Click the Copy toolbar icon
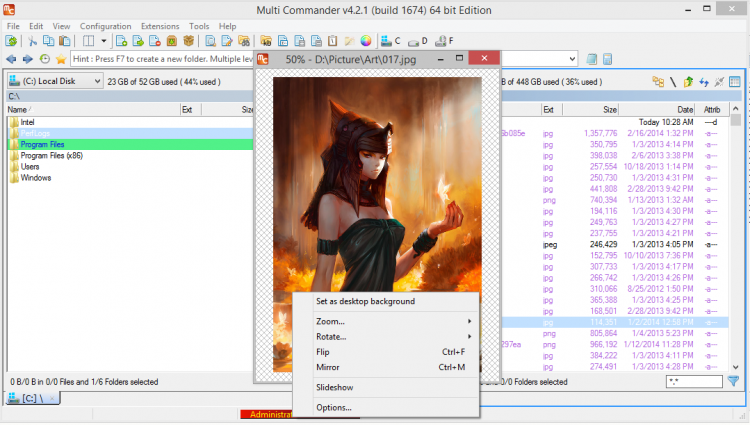750x425 pixels. [48, 41]
